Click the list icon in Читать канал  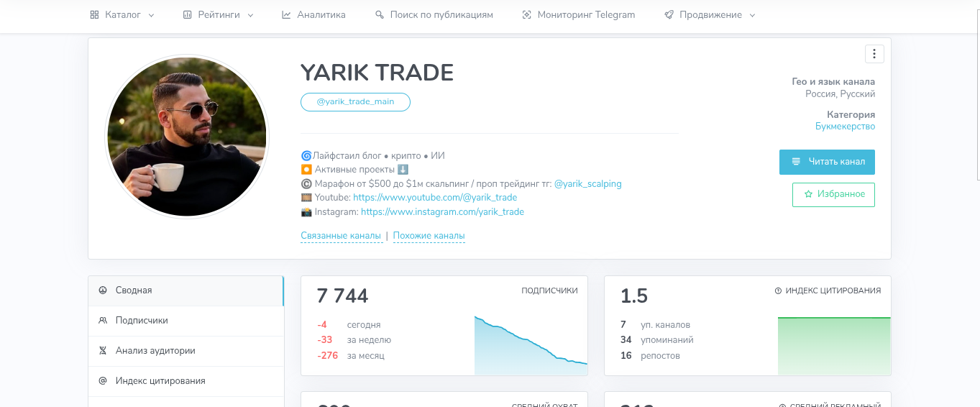[796, 162]
